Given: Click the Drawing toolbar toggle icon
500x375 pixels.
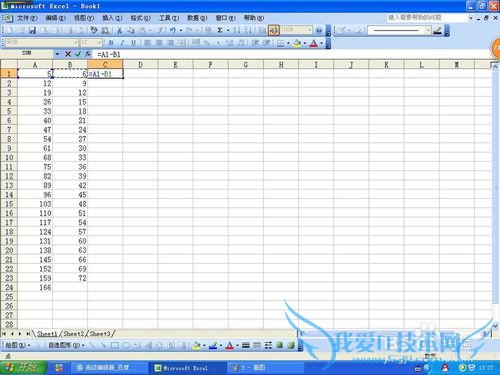Looking at the screenshot, I should pyautogui.click(x=273, y=31).
